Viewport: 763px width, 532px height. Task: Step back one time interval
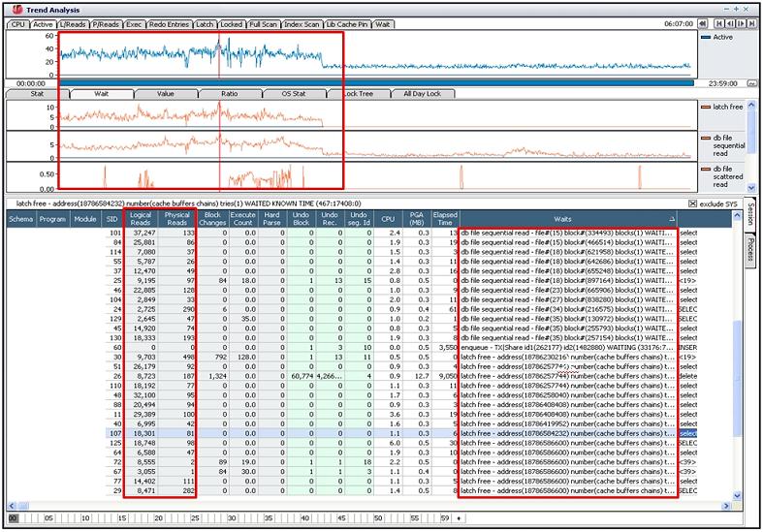(x=729, y=24)
